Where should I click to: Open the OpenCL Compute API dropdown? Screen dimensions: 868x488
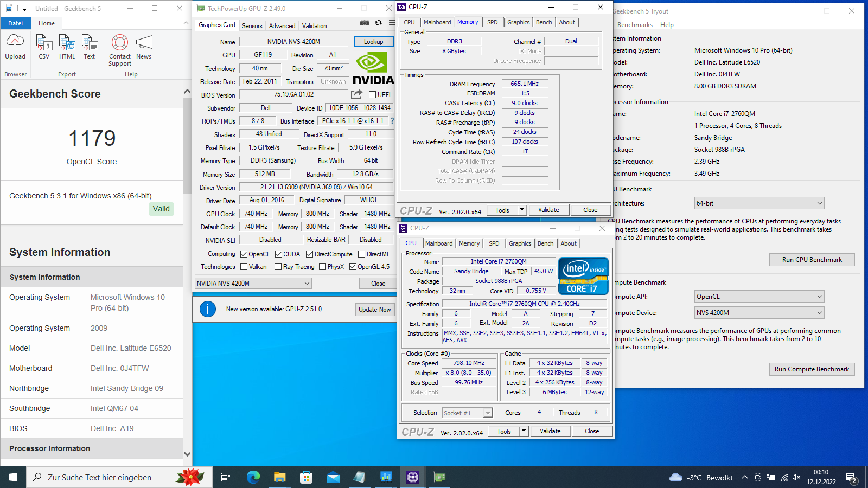click(759, 297)
